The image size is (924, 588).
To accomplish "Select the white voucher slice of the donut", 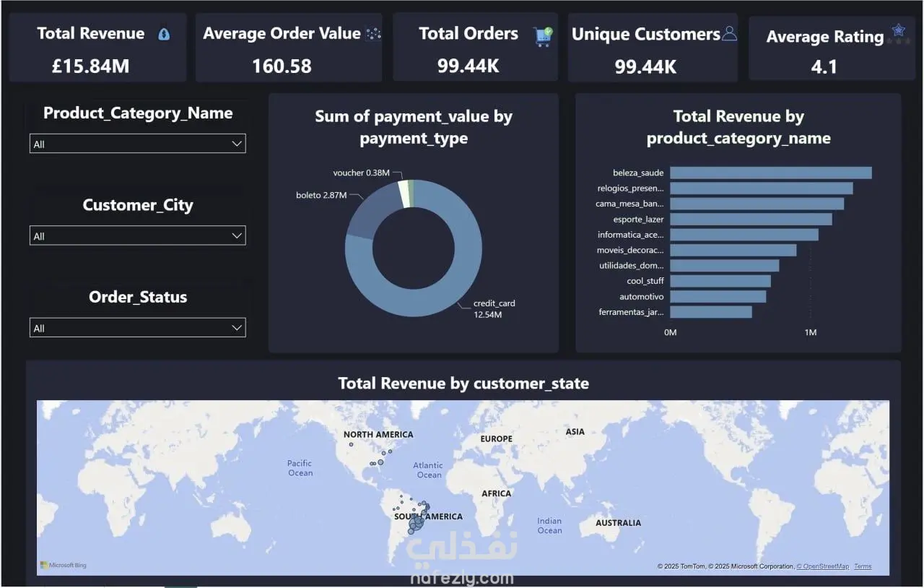I will coord(404,194).
